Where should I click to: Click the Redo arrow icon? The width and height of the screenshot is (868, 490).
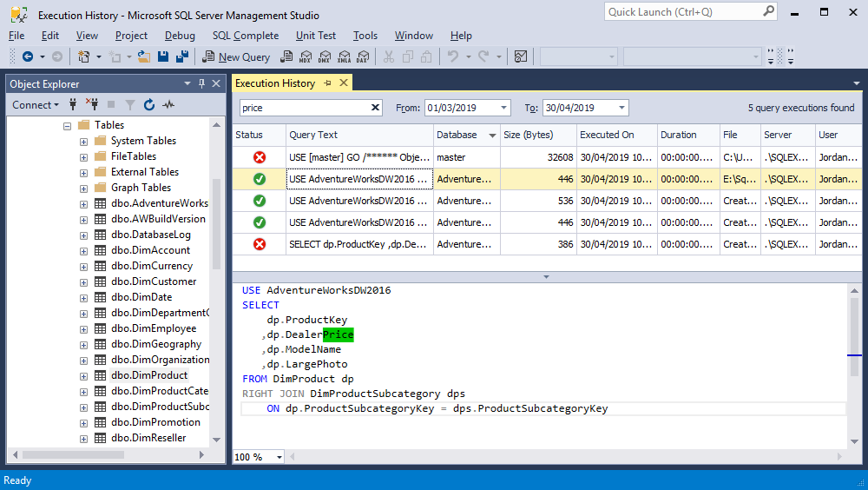tap(483, 56)
